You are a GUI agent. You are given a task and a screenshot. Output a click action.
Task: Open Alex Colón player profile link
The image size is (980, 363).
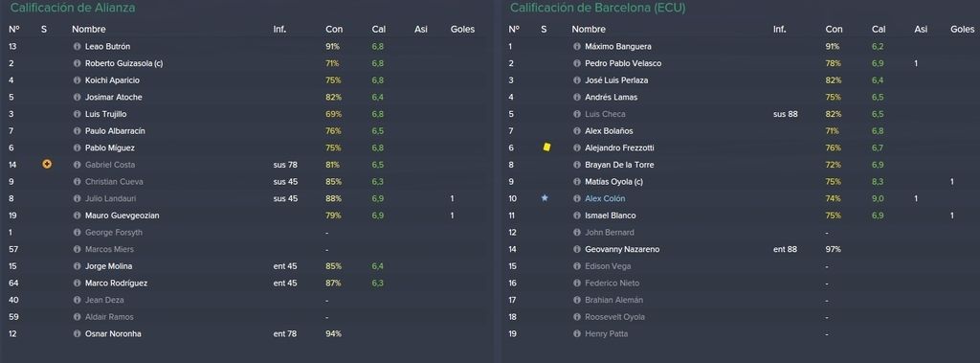coord(605,198)
